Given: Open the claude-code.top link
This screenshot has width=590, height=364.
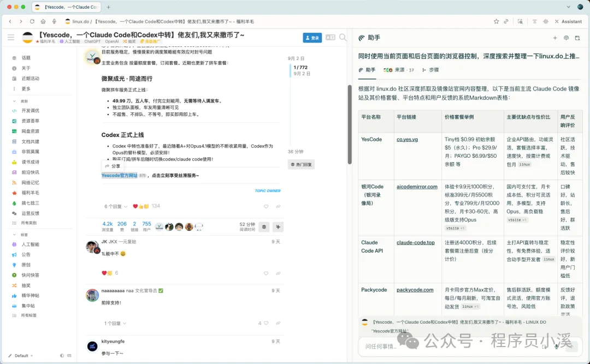Looking at the screenshot, I should (415, 242).
